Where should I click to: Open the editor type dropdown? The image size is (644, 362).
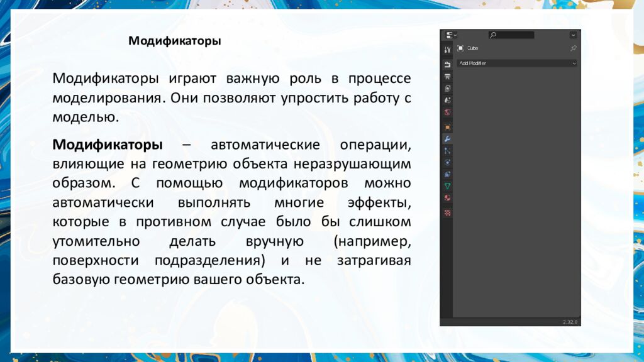click(x=450, y=35)
